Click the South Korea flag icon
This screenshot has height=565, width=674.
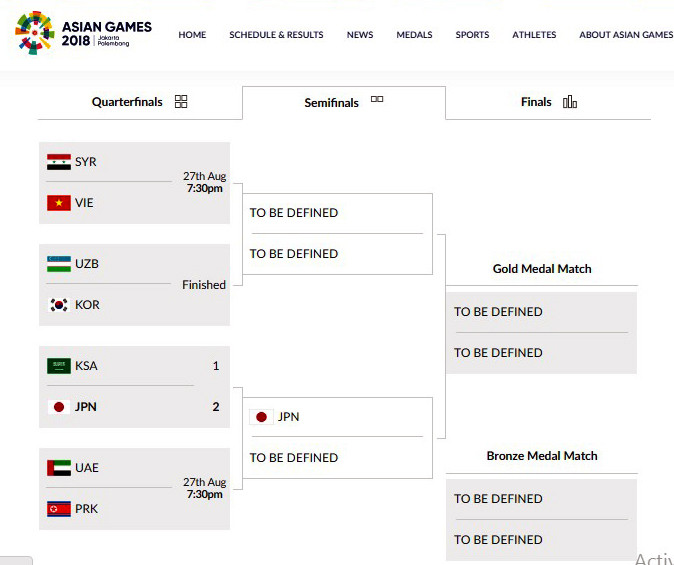(x=59, y=305)
